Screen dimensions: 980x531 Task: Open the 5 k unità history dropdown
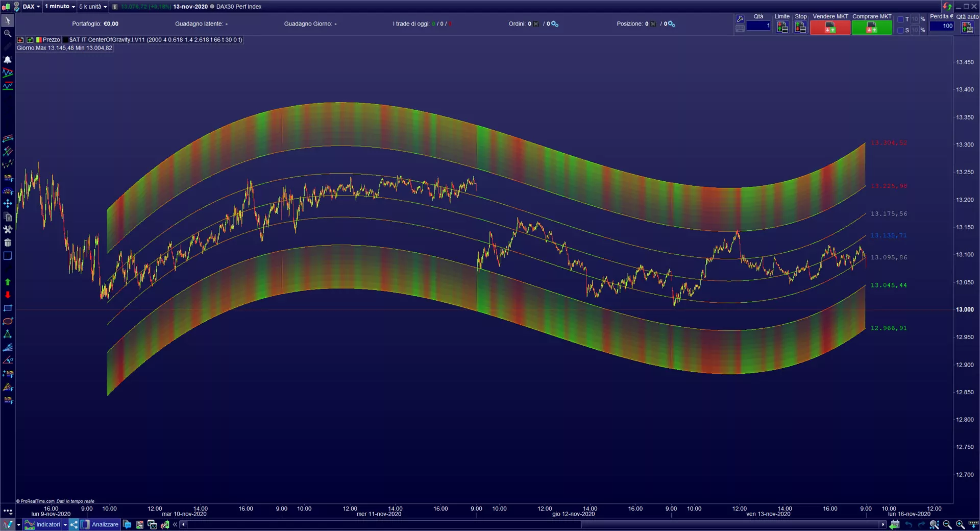93,7
